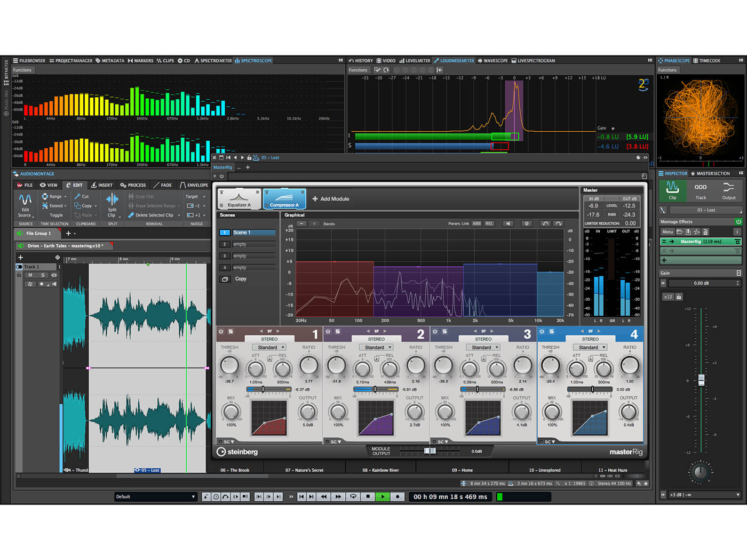Click the Module Output slider in MasterRig
747x560 pixels.
tap(430, 451)
